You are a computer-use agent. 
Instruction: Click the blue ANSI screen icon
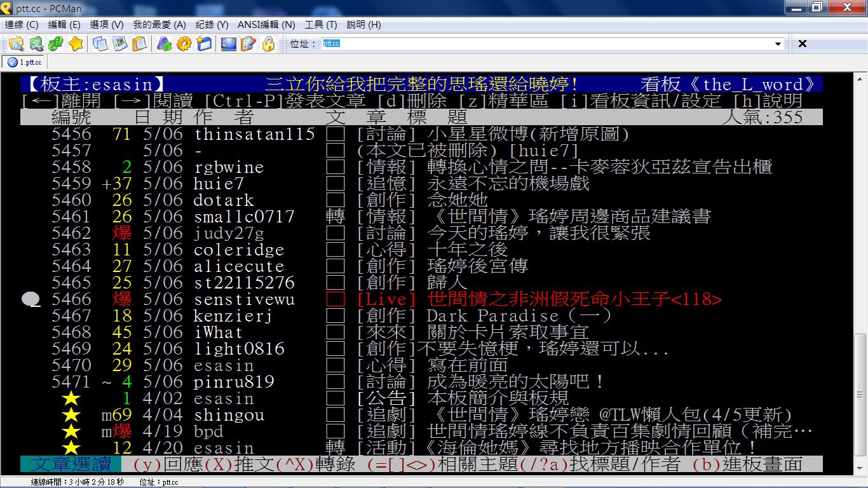(229, 44)
